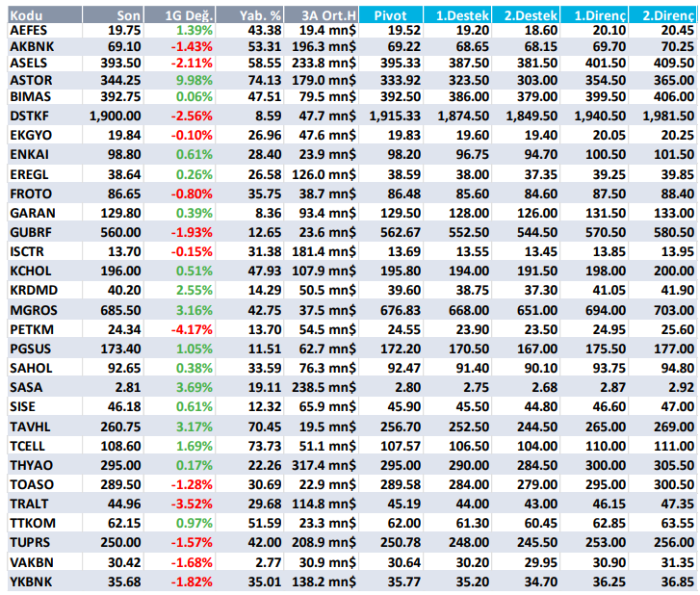Select BIMAS second support 379.00
The width and height of the screenshot is (700, 595).
tap(537, 96)
